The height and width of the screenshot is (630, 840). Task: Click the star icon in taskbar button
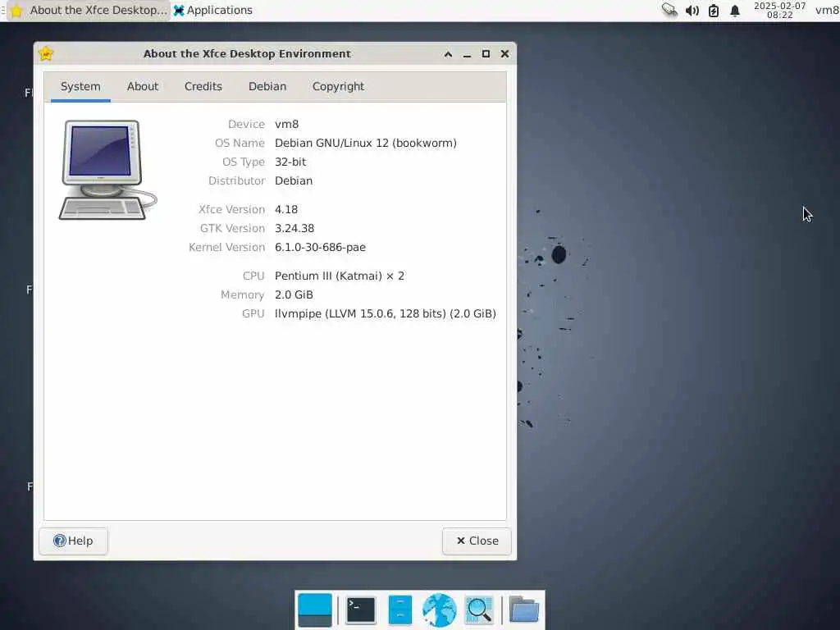click(x=16, y=11)
